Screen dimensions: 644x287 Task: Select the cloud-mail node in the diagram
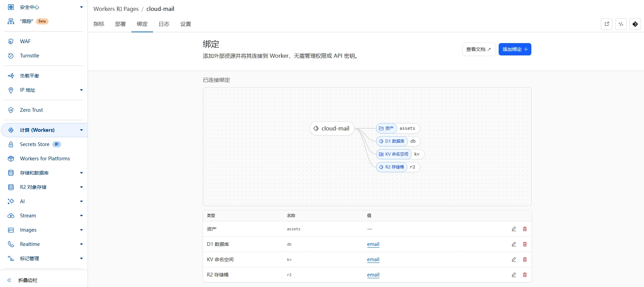coord(332,128)
